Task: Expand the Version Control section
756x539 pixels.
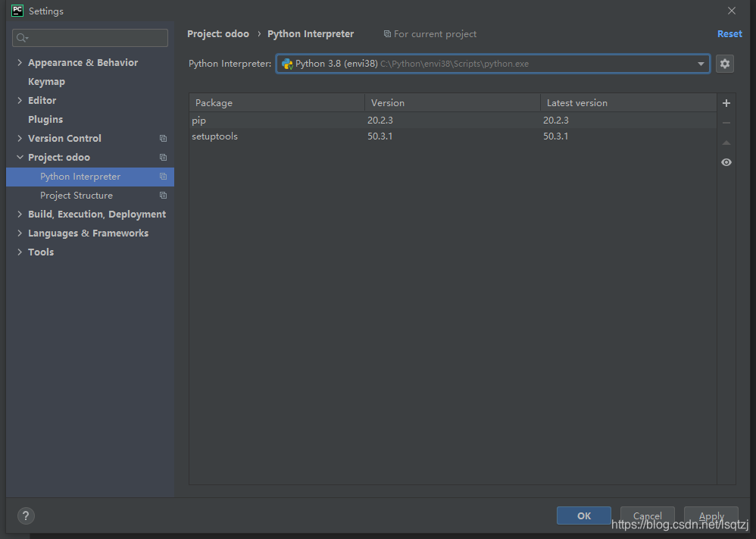Action: (x=20, y=139)
